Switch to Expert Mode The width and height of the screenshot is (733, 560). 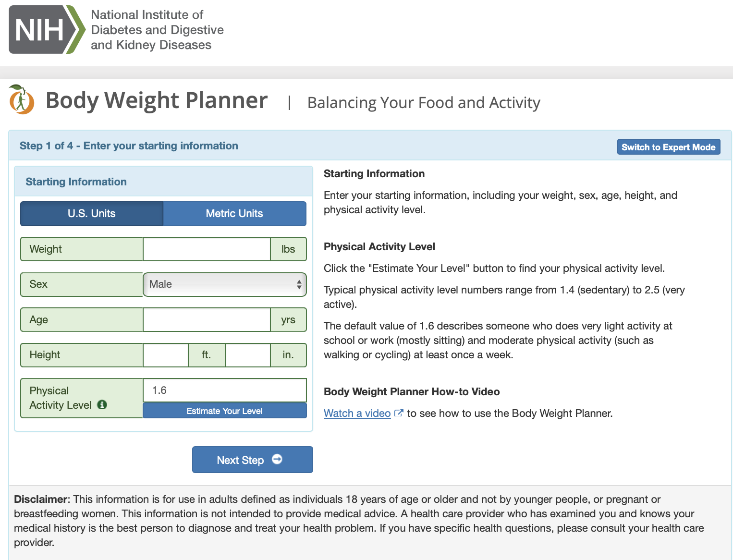click(668, 147)
